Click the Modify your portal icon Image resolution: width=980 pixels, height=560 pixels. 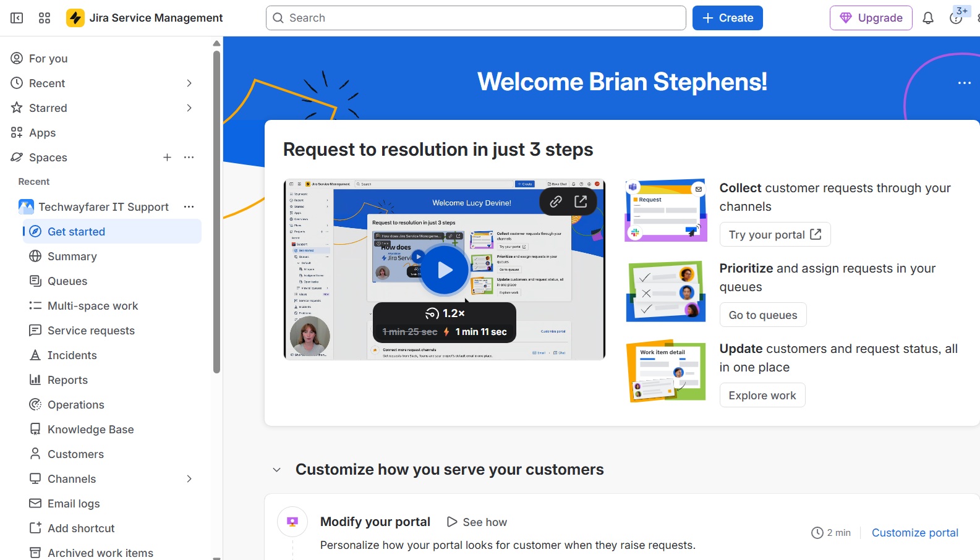[x=292, y=522]
